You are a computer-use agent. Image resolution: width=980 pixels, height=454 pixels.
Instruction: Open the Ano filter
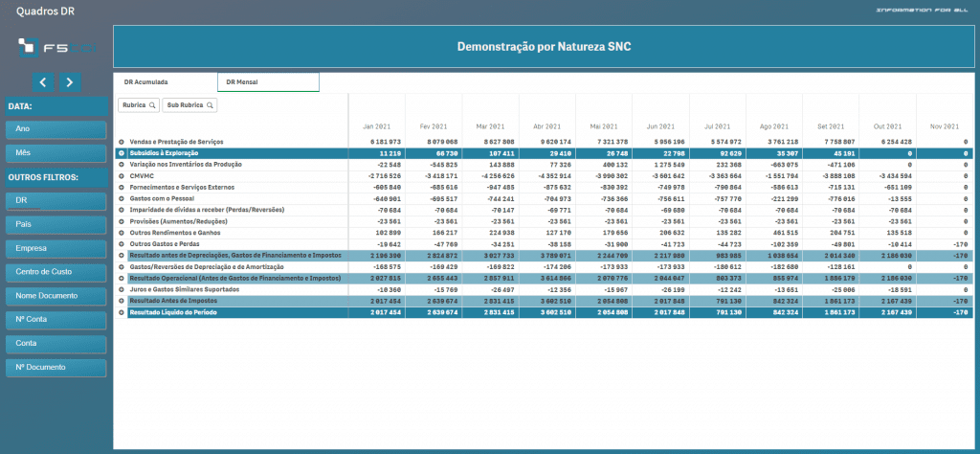tap(56, 128)
